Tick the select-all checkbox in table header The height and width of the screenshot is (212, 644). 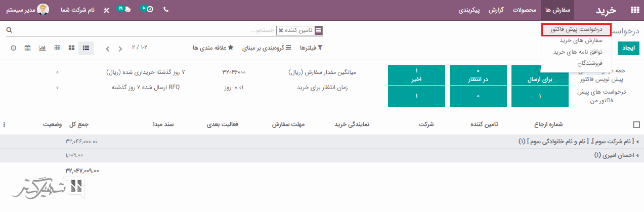coord(636,124)
